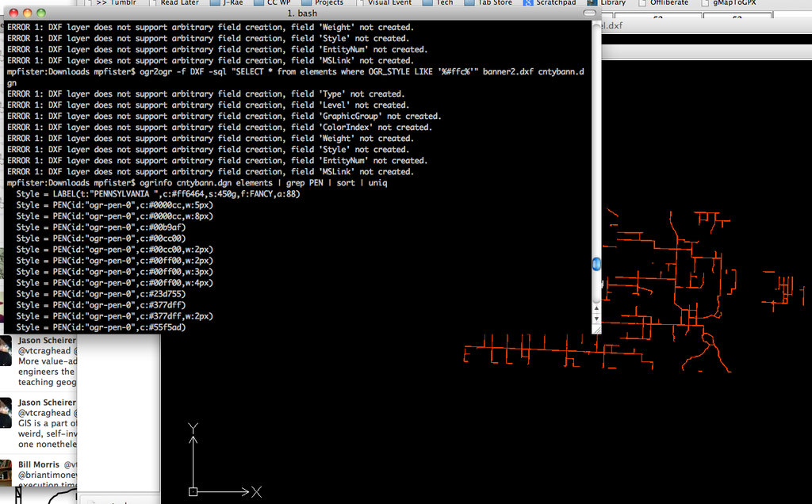This screenshot has height=504, width=812.
Task: Open the 'Scratchpad' bookmark
Action: (x=550, y=2)
